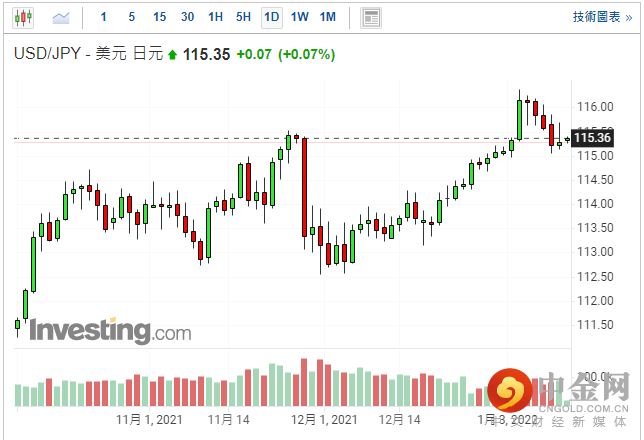Screen dimensions: 644x440
Task: Select the 5 minute interval
Action: click(132, 18)
